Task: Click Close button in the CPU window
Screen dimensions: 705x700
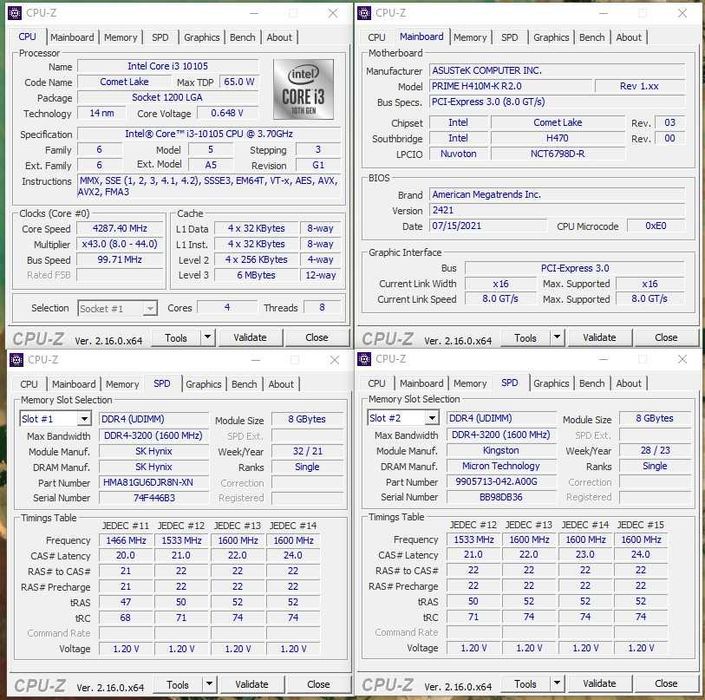Action: [317, 338]
